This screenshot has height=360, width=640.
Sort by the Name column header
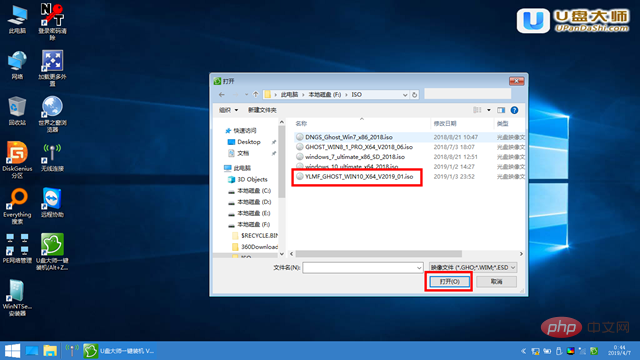coord(301,123)
